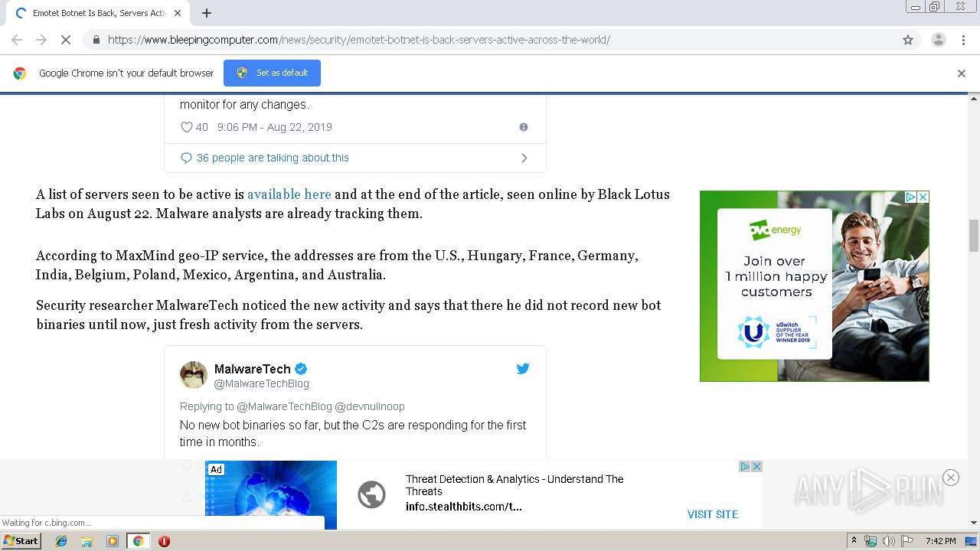The image size is (980, 551).
Task: Open Chrome three-dot customize menu
Action: pyautogui.click(x=963, y=40)
